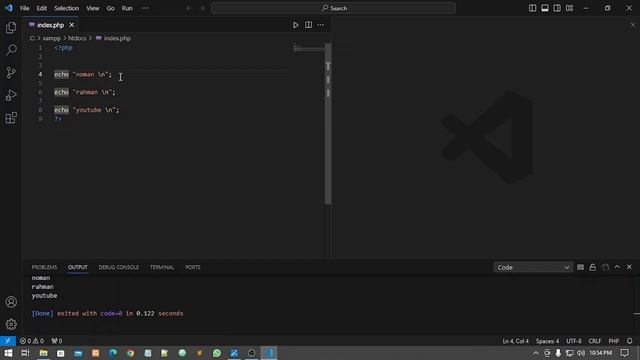Expand the hidden menu bar items ellipsis
Image resolution: width=640 pixels, height=360 pixels.
tap(145, 8)
